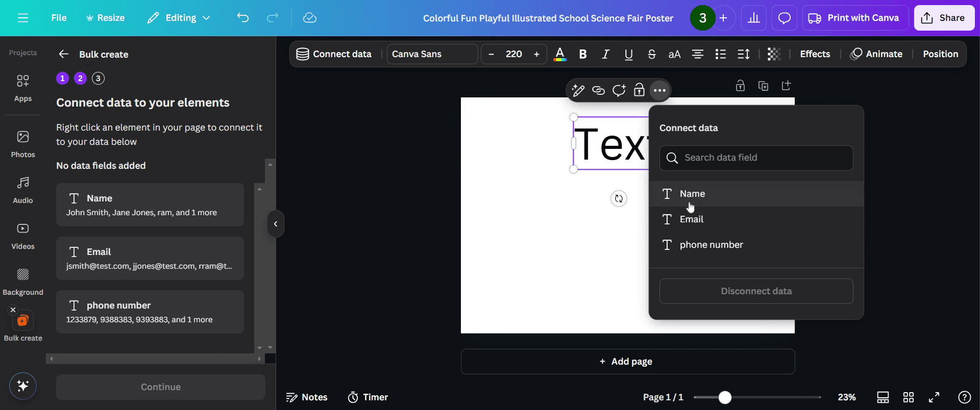
Task: Open the Animate panel
Action: [x=876, y=54]
